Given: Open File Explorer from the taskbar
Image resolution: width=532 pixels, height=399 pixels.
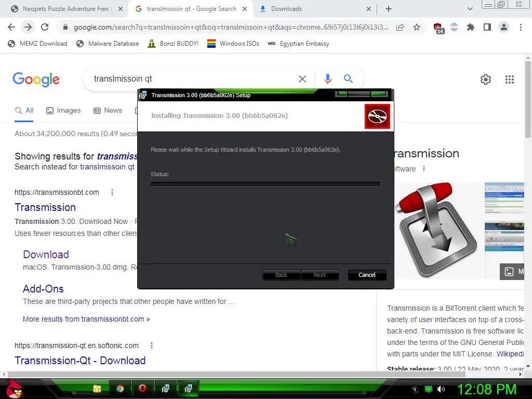Looking at the screenshot, I should [97, 389].
